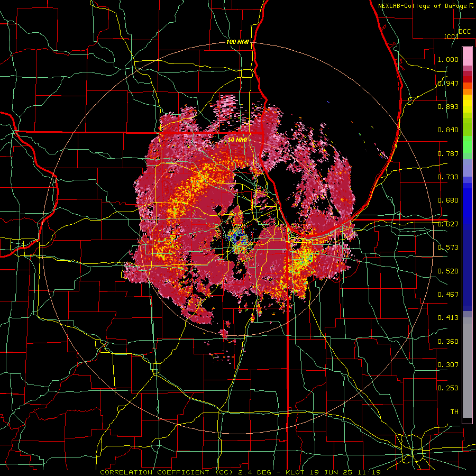Select the 0.413 scale value

pyautogui.click(x=448, y=318)
